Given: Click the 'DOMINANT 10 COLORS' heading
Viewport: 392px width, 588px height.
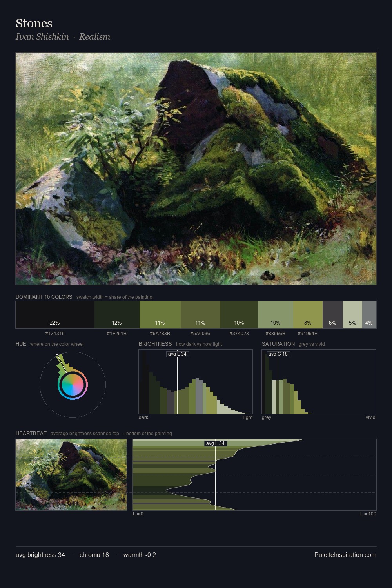Looking at the screenshot, I should point(44,297).
